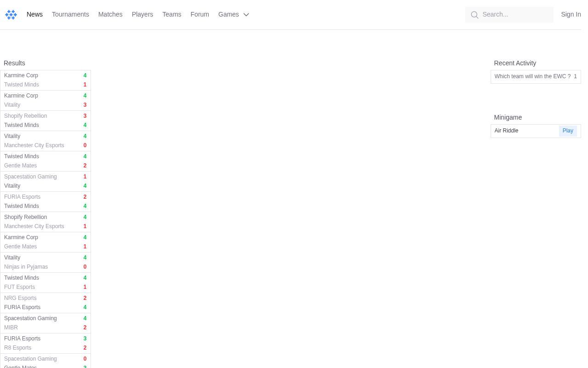Open the Players page

(x=142, y=14)
